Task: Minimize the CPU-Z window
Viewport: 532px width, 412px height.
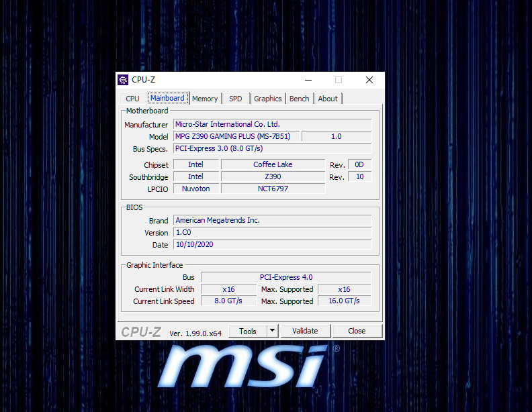Action: tap(308, 80)
